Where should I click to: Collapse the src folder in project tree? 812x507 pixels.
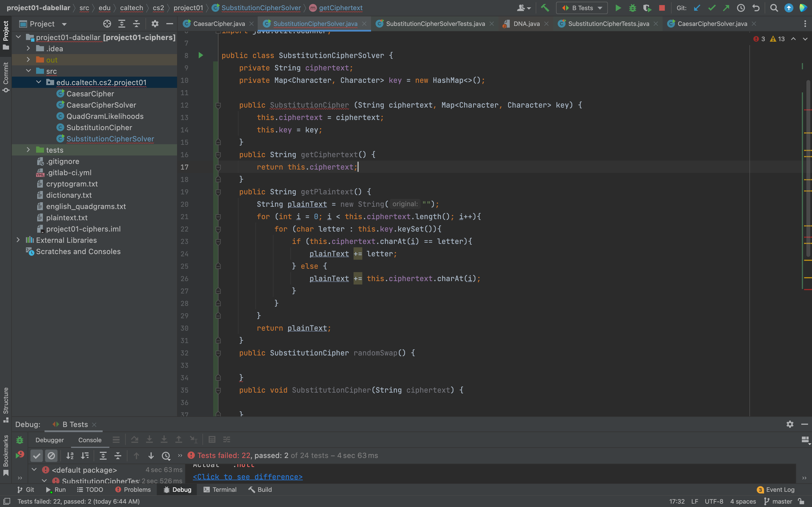28,71
